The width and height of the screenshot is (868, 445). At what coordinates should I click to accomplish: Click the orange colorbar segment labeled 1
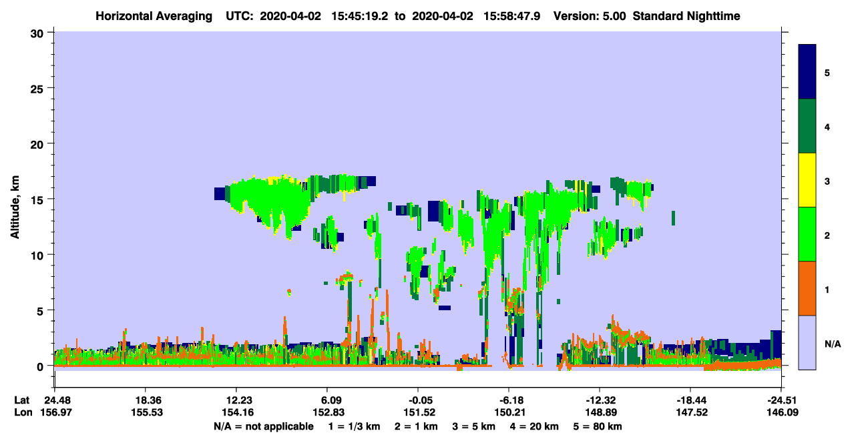tap(807, 288)
